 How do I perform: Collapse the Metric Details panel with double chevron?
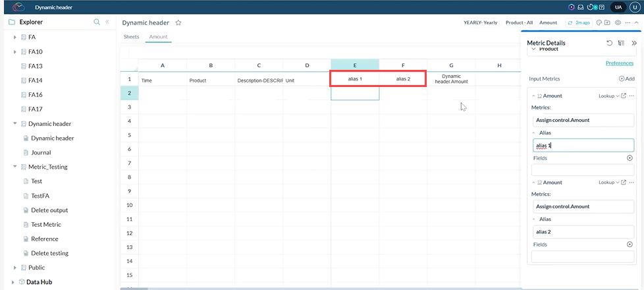click(634, 43)
